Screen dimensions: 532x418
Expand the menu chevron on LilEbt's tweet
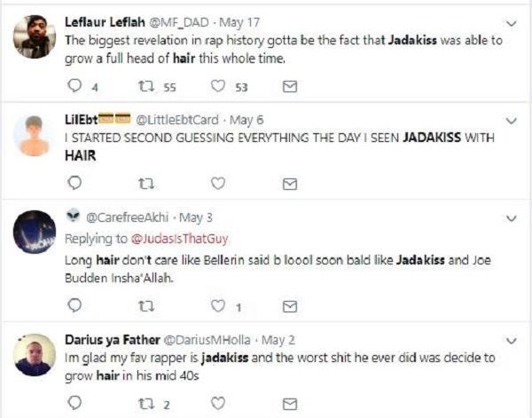511,119
